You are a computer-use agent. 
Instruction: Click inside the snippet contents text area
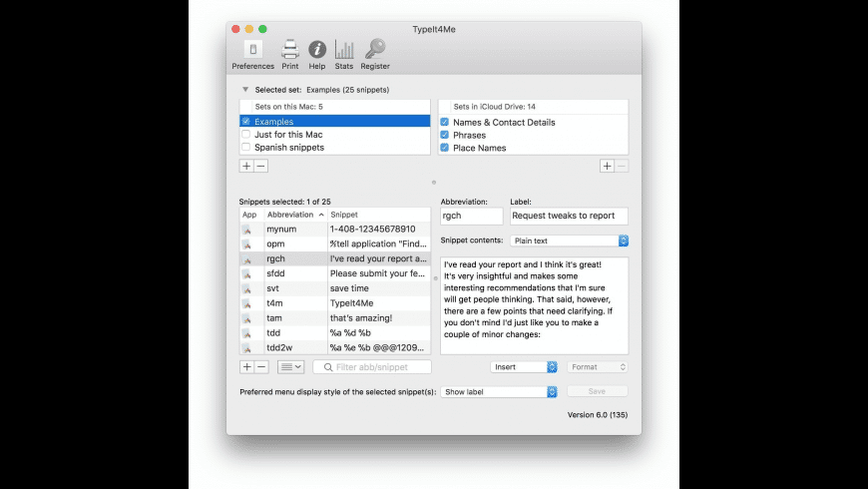(x=534, y=305)
